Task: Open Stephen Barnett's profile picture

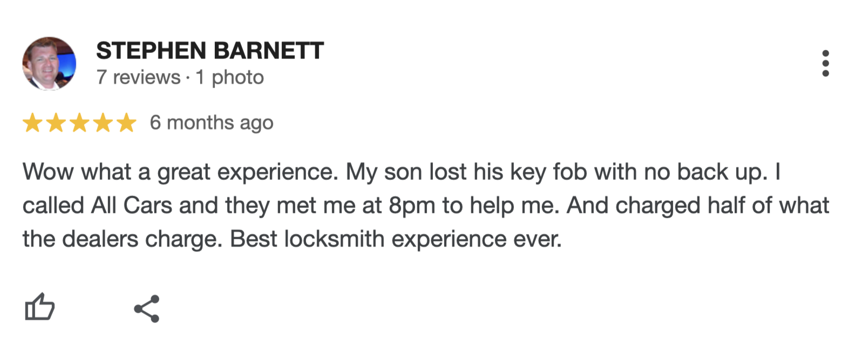Action: pyautogui.click(x=49, y=63)
